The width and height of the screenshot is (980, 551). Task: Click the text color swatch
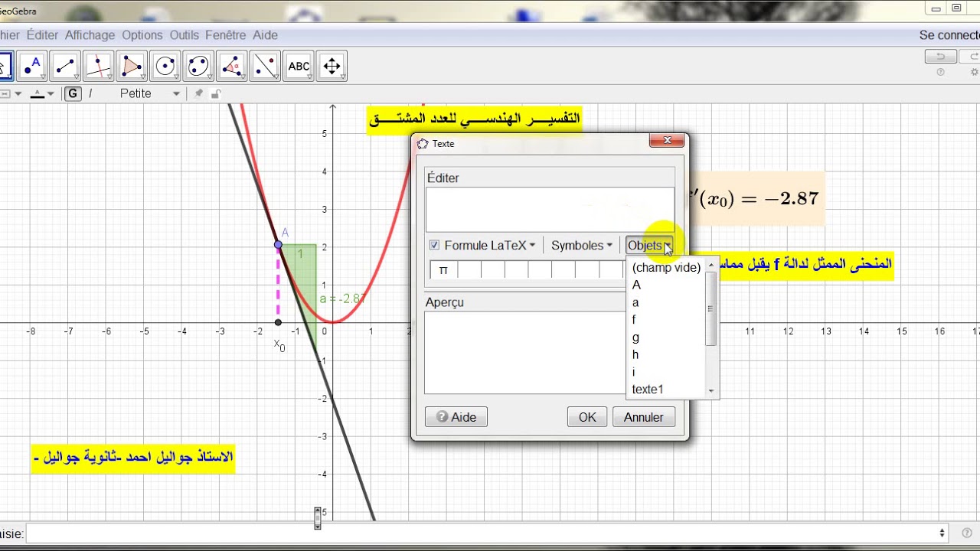[38, 93]
